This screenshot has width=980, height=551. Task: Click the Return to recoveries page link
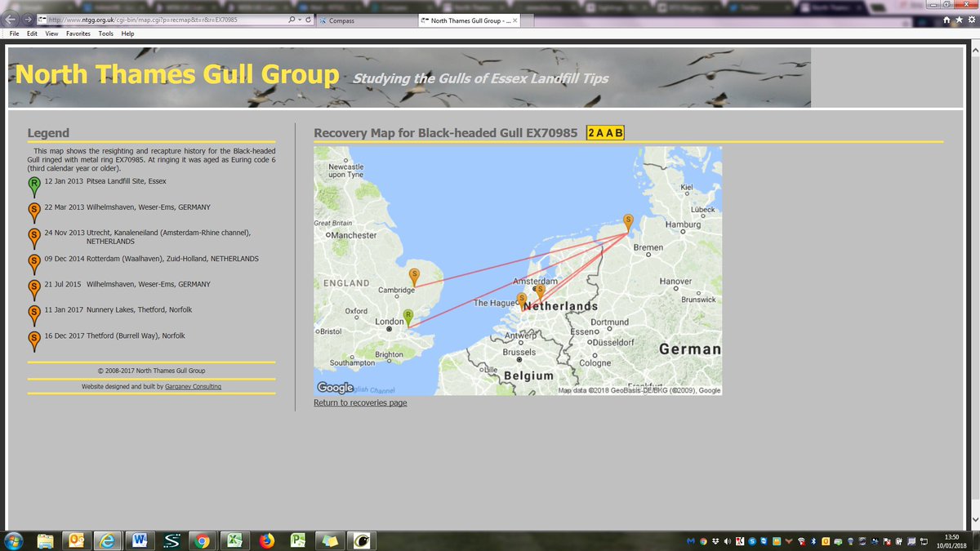[360, 402]
